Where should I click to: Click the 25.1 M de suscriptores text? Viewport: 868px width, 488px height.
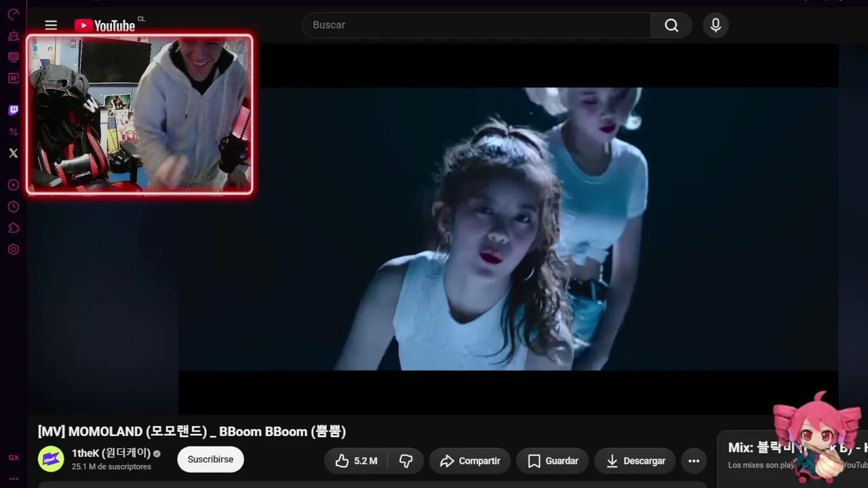pos(111,467)
